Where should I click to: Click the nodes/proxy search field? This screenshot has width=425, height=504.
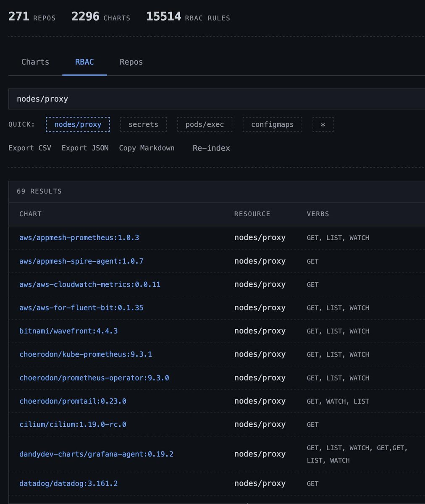[x=217, y=99]
